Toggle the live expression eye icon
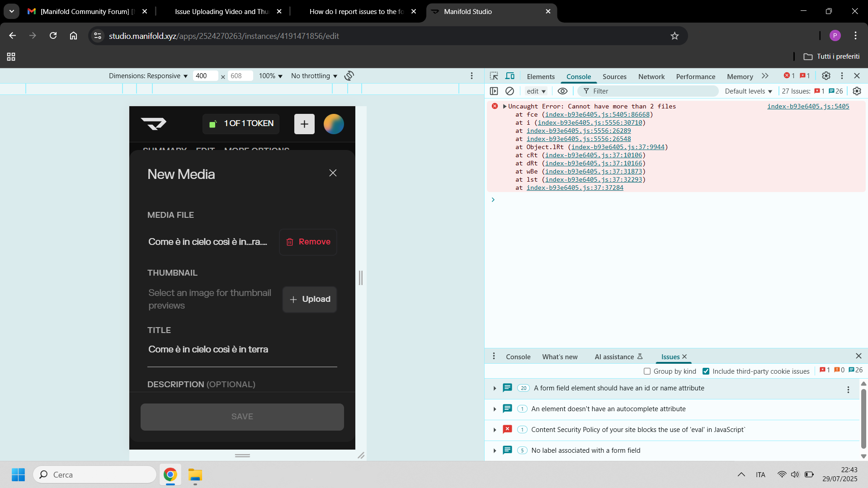The width and height of the screenshot is (868, 488). point(562,91)
